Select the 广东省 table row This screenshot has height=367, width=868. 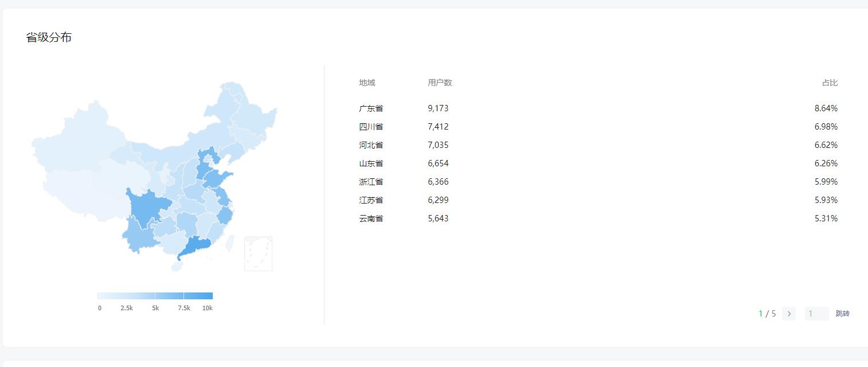tap(599, 108)
